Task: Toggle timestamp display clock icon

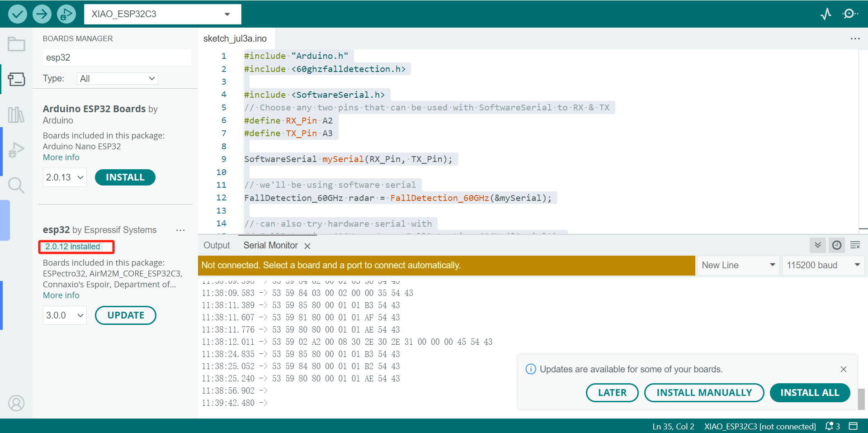Action: (x=837, y=245)
